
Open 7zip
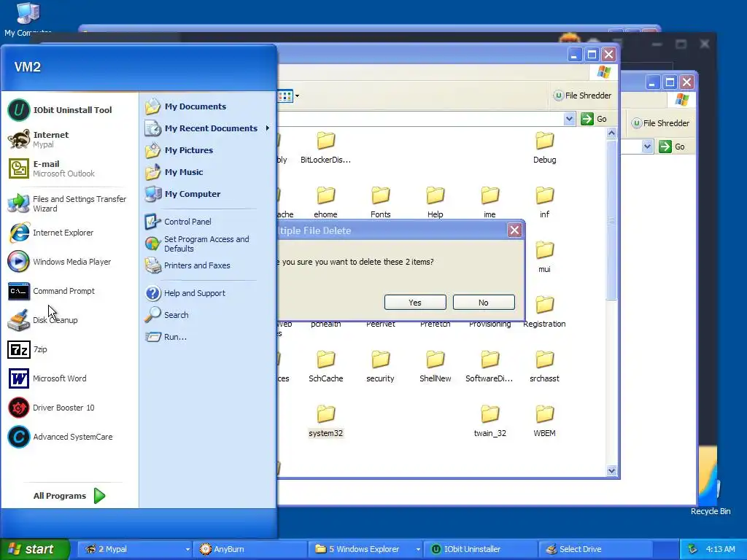pos(66,349)
